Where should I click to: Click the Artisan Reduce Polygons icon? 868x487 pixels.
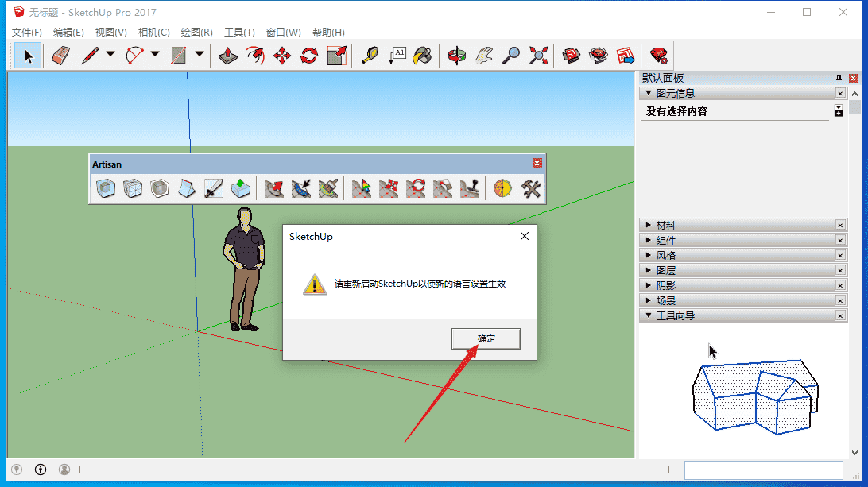(502, 189)
